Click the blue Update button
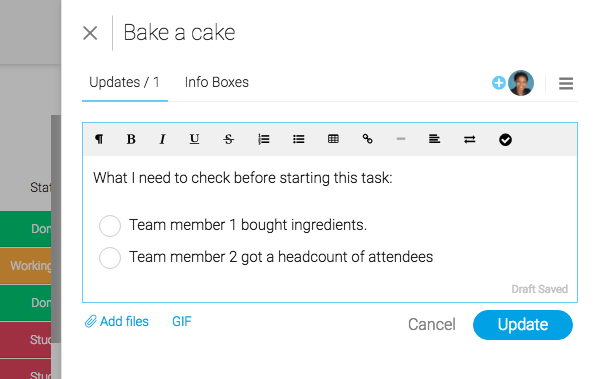This screenshot has width=598, height=379. pyautogui.click(x=523, y=325)
